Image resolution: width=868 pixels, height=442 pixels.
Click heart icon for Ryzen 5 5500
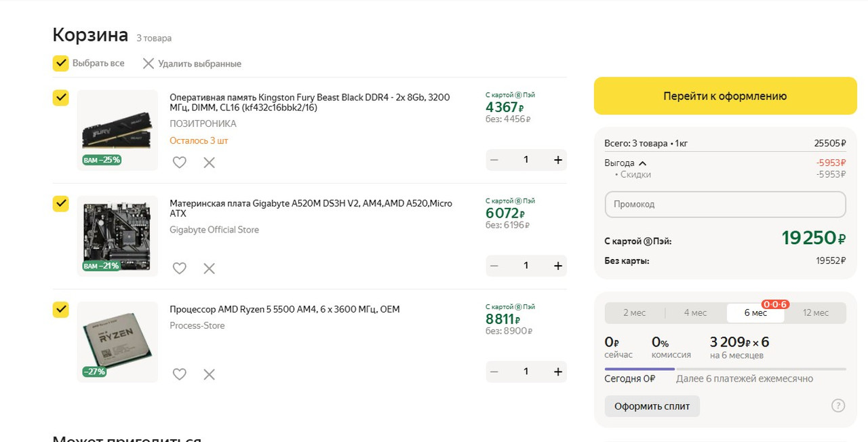point(179,374)
